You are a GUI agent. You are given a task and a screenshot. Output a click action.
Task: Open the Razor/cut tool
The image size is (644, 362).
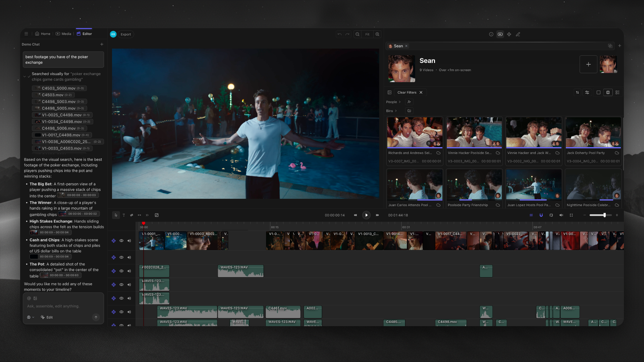131,215
